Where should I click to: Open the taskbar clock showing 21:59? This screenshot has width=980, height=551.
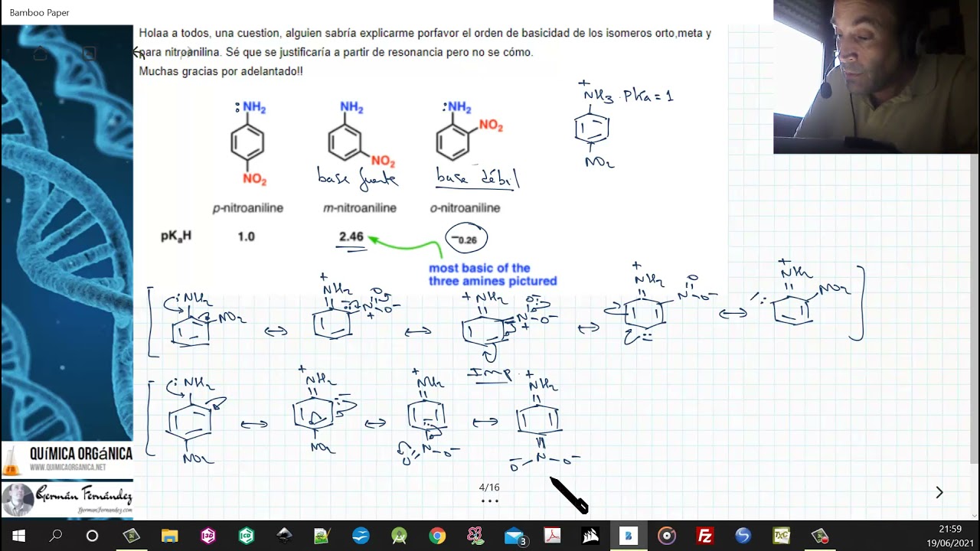coord(949,536)
